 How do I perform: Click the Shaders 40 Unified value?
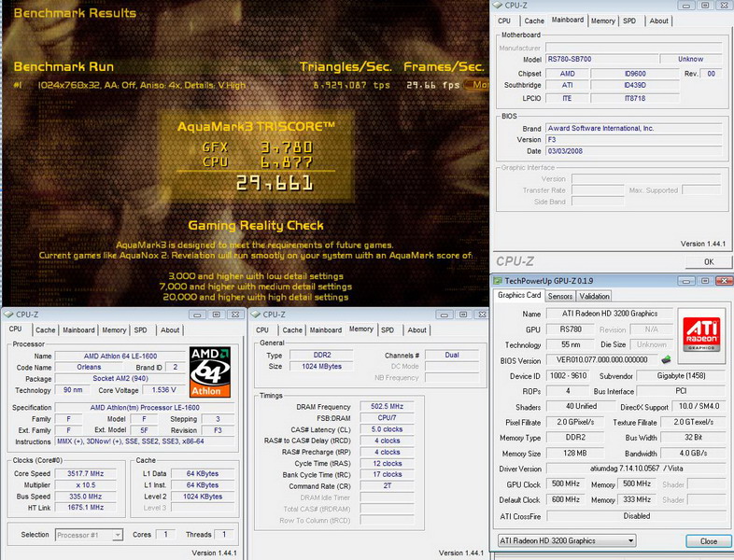[581, 407]
